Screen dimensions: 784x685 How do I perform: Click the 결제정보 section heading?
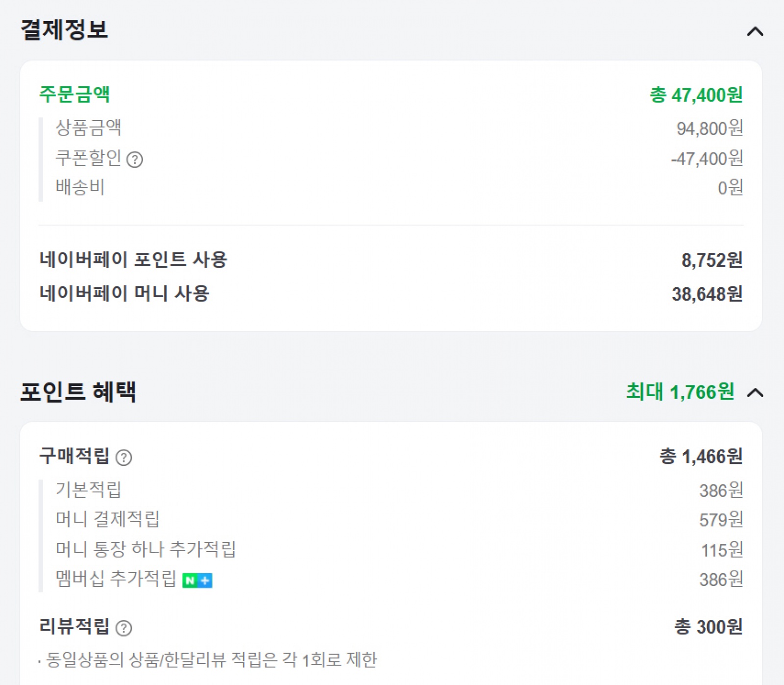[x=64, y=30]
